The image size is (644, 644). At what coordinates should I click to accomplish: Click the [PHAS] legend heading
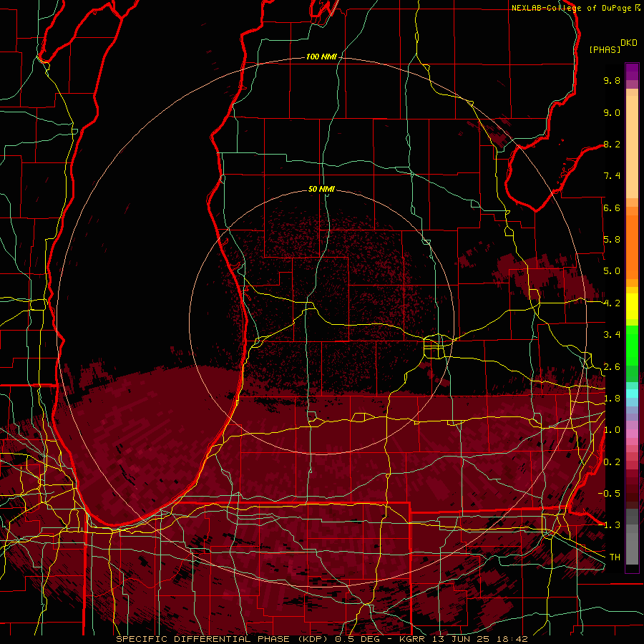[x=605, y=49]
